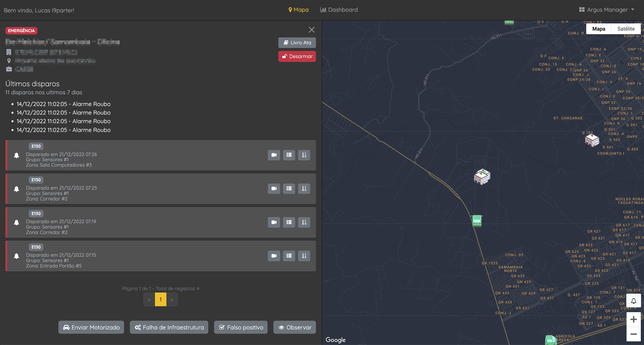
Task: Zoom in on the map
Action: tap(633, 319)
